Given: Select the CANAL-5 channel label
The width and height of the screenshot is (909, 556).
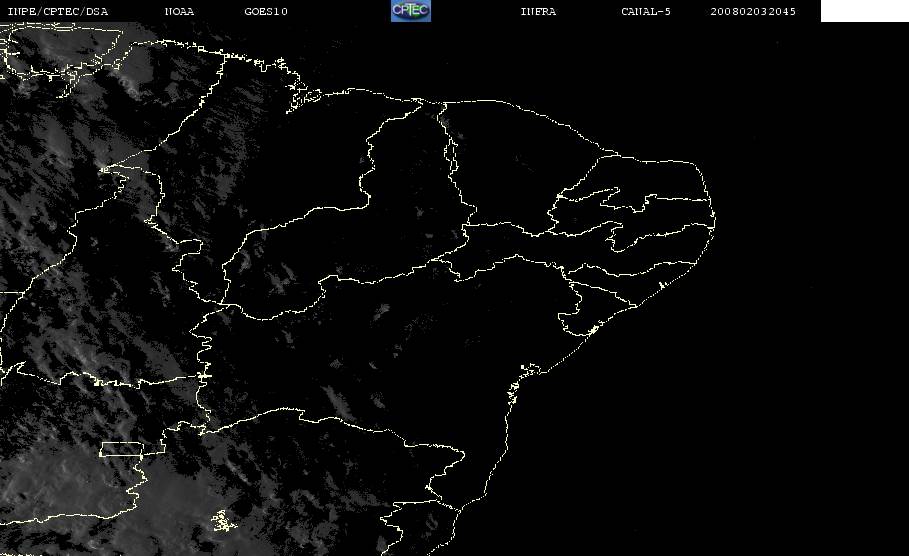Looking at the screenshot, I should pos(646,11).
